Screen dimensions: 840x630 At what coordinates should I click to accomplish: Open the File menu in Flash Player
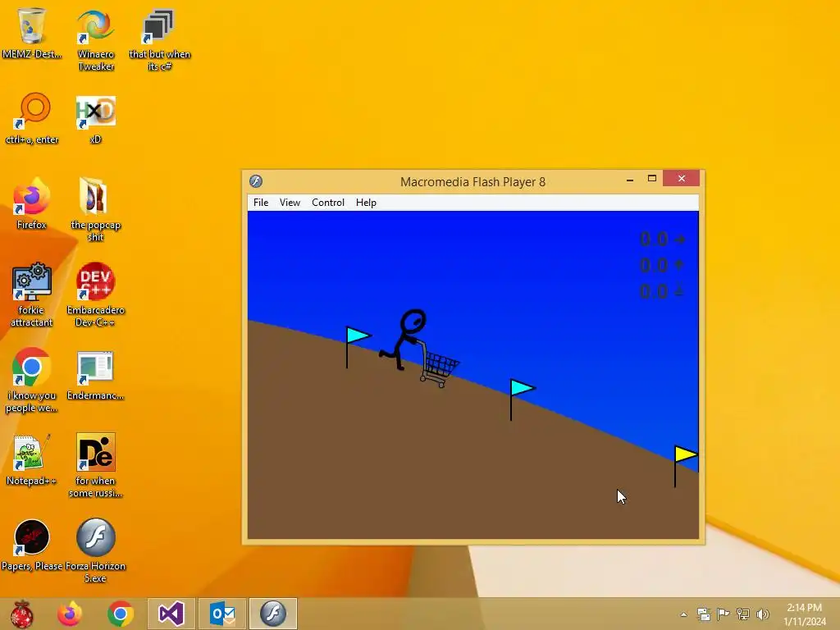(x=261, y=203)
